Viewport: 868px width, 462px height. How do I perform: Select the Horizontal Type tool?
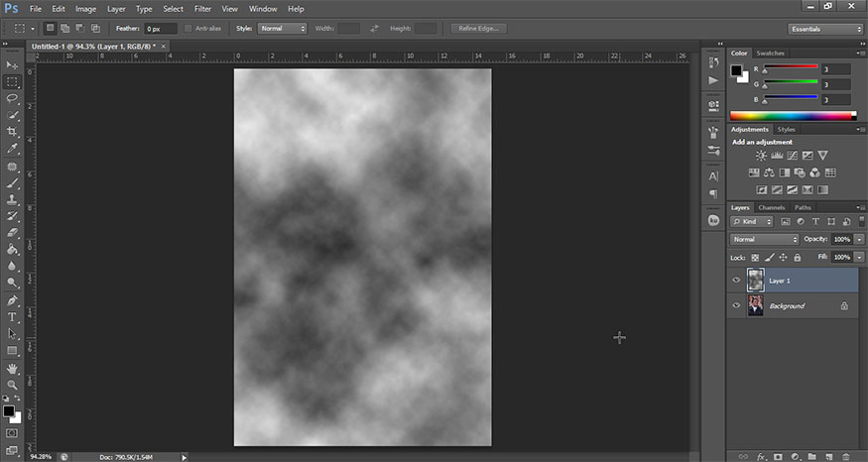pyautogui.click(x=12, y=317)
